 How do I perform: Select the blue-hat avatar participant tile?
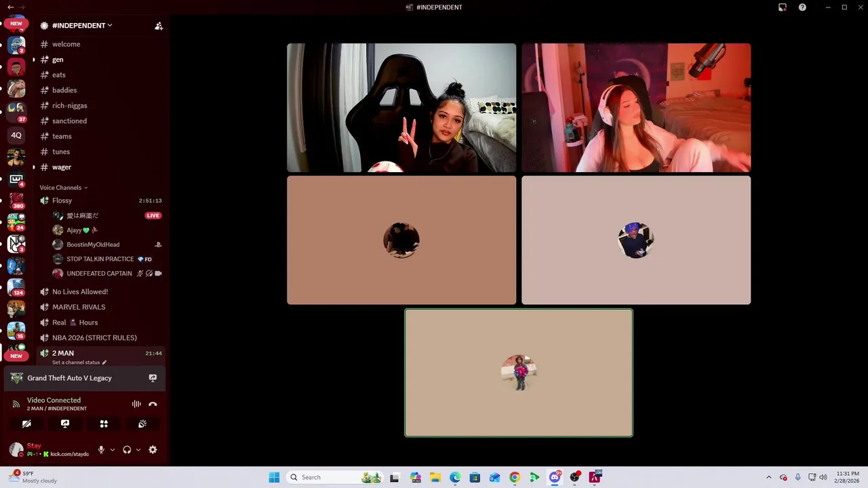[636, 240]
